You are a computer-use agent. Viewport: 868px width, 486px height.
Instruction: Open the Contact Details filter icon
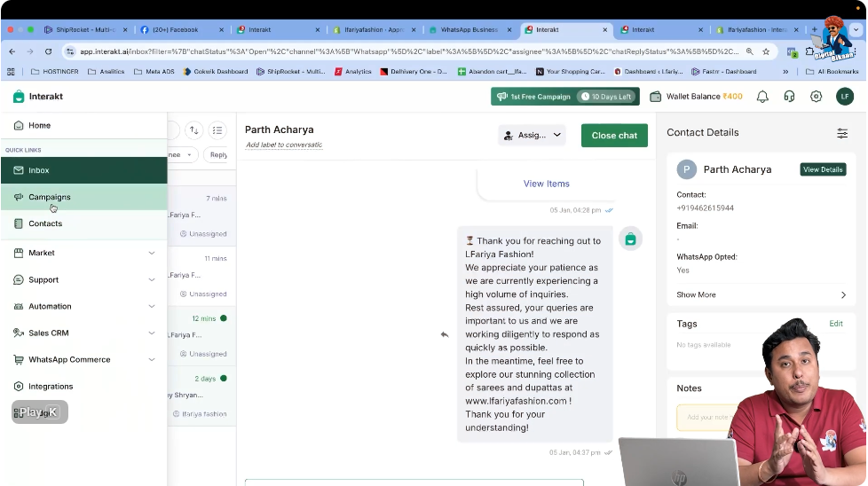click(x=842, y=133)
